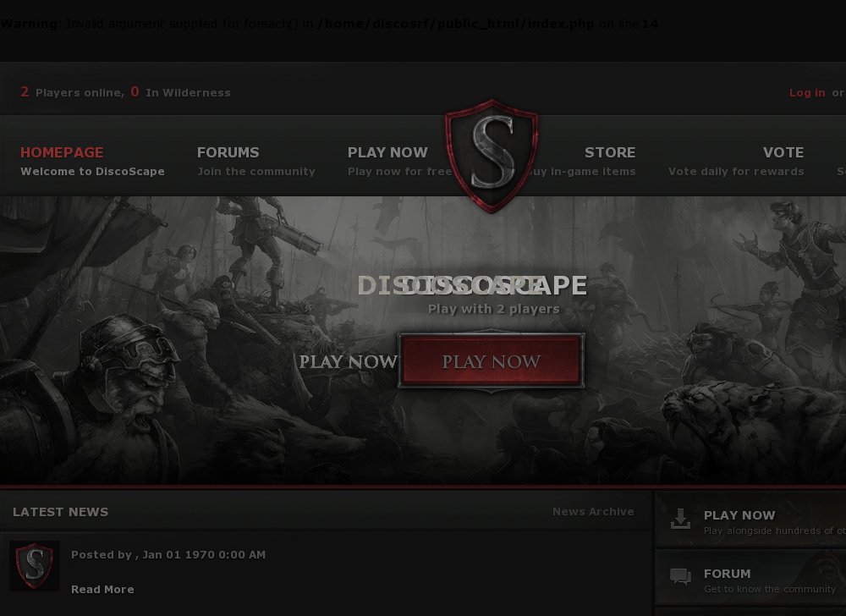Click white Play Now text left of button
Screen dimensions: 846x616
click(x=348, y=361)
